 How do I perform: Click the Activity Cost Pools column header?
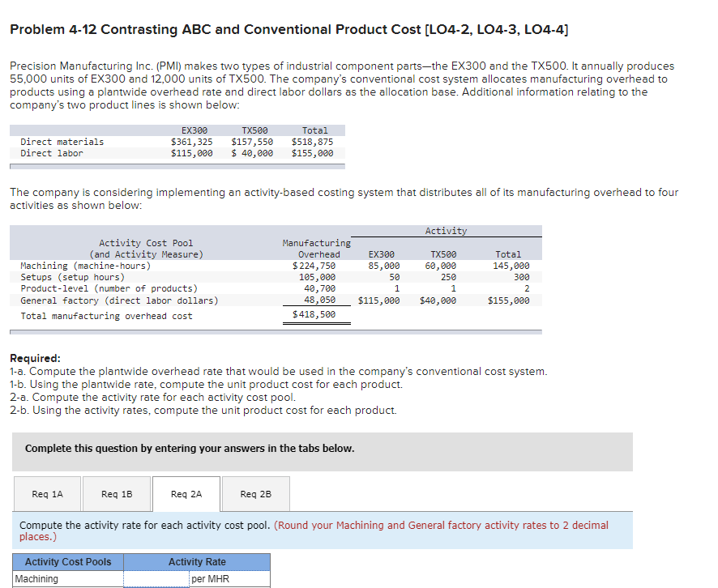point(67,561)
